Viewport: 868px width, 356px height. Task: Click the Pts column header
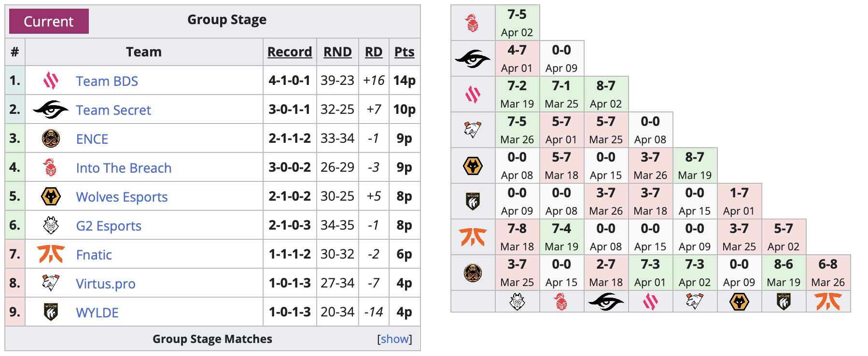tap(405, 52)
